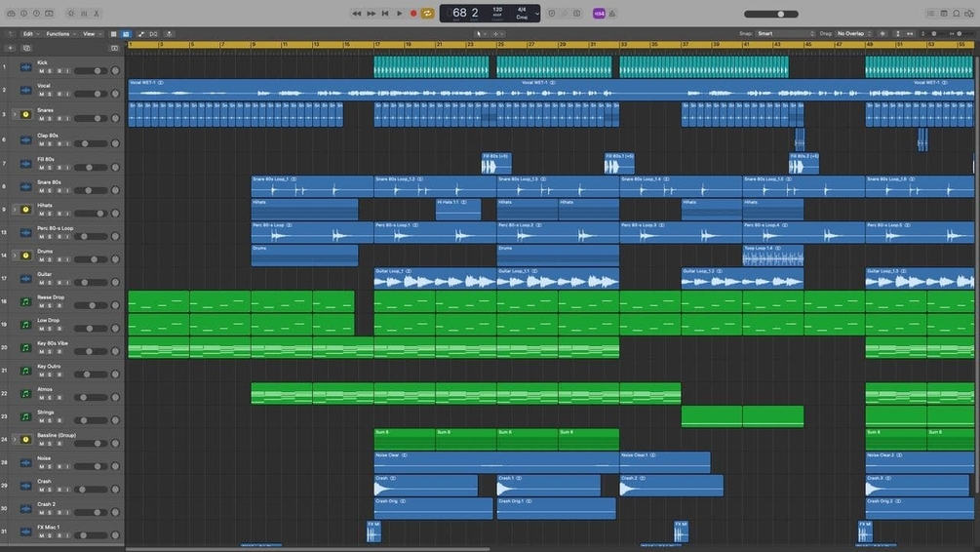Viewport: 980px width, 552px height.
Task: Open the Functions menu
Action: tap(60, 34)
